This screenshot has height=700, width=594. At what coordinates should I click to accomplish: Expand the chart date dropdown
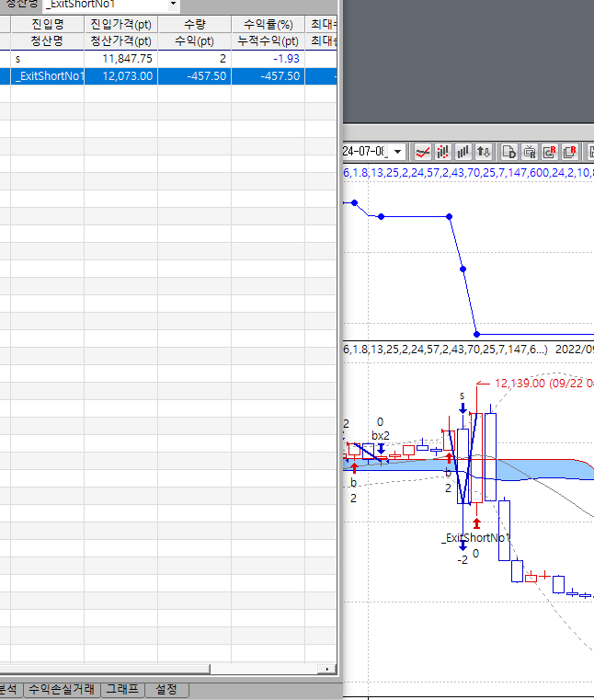pos(397,151)
